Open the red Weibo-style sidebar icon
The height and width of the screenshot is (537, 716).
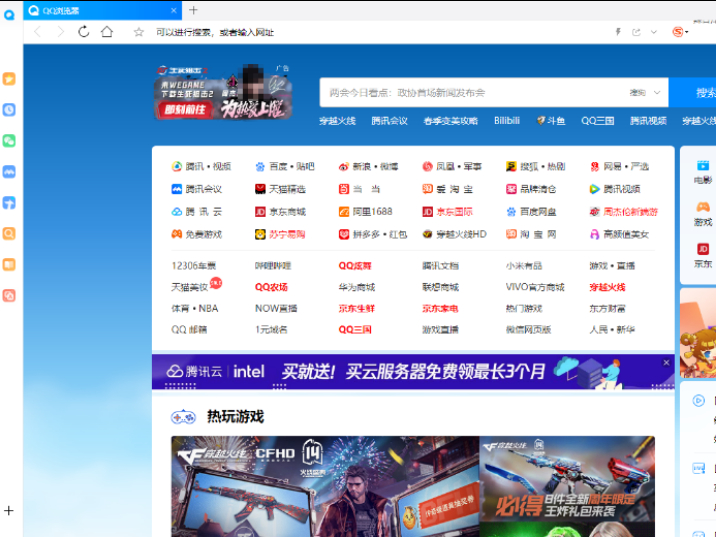pyautogui.click(x=9, y=295)
